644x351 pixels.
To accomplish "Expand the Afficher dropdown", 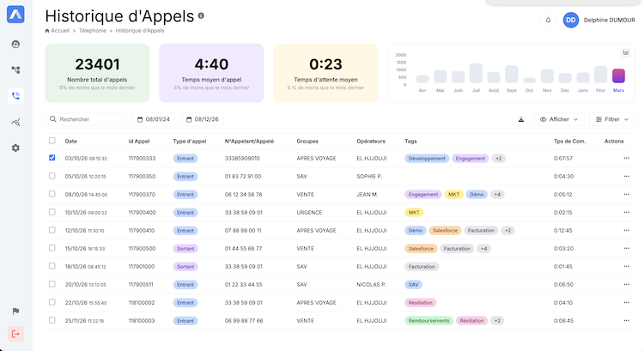I will tap(560, 119).
